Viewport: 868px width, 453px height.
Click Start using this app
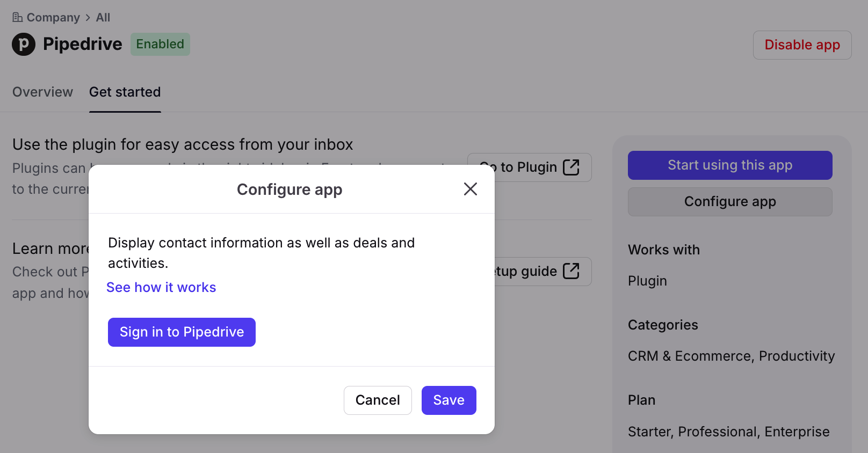click(730, 165)
